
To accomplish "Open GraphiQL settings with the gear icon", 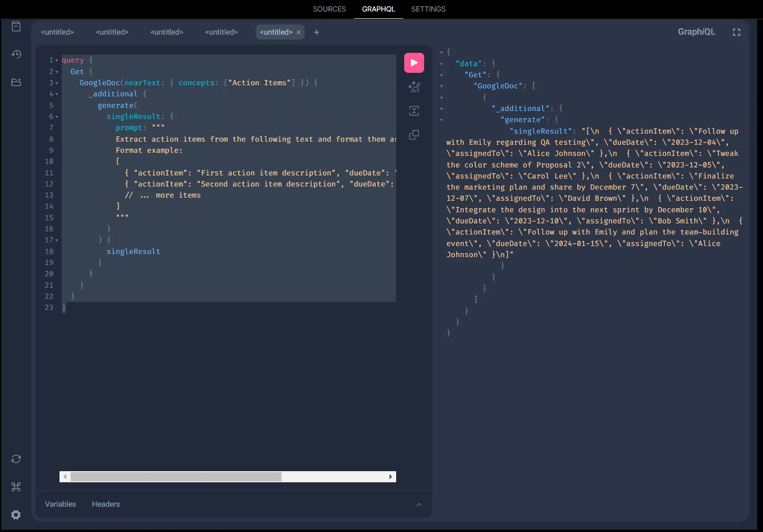I will click(16, 515).
